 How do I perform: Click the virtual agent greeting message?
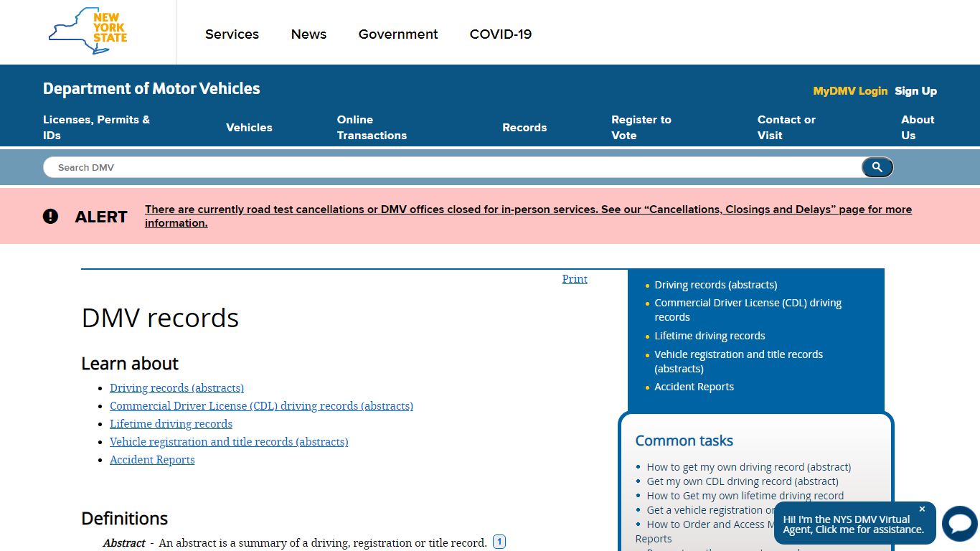tap(853, 524)
